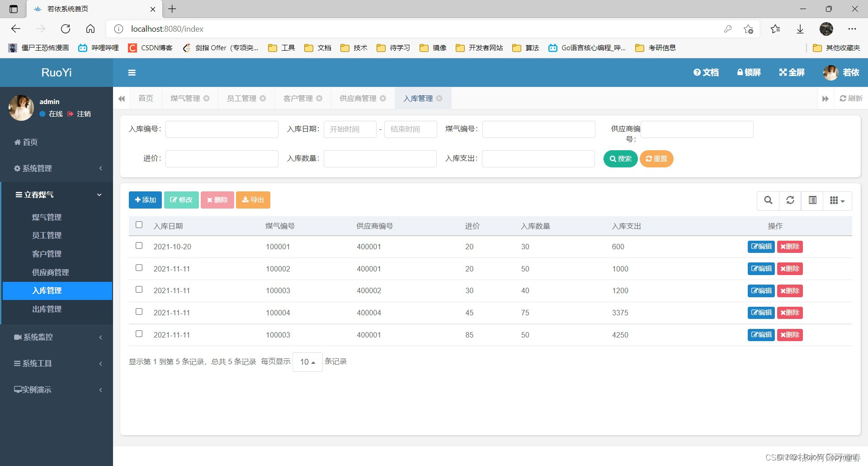Click the orange 重置 button
868x466 pixels.
656,159
